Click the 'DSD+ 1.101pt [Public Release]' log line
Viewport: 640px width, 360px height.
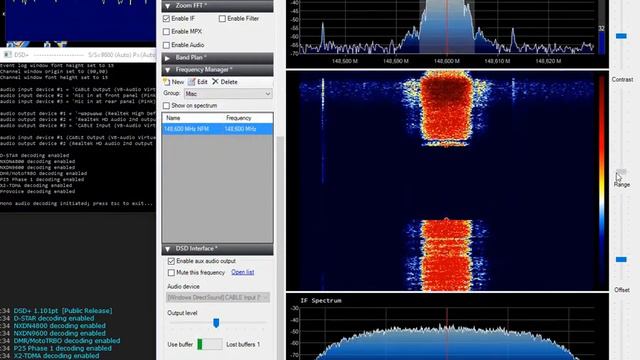[x=63, y=311]
